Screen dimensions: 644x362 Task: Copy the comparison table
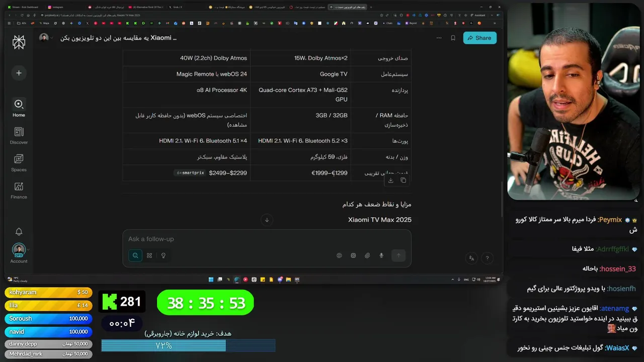tap(403, 180)
